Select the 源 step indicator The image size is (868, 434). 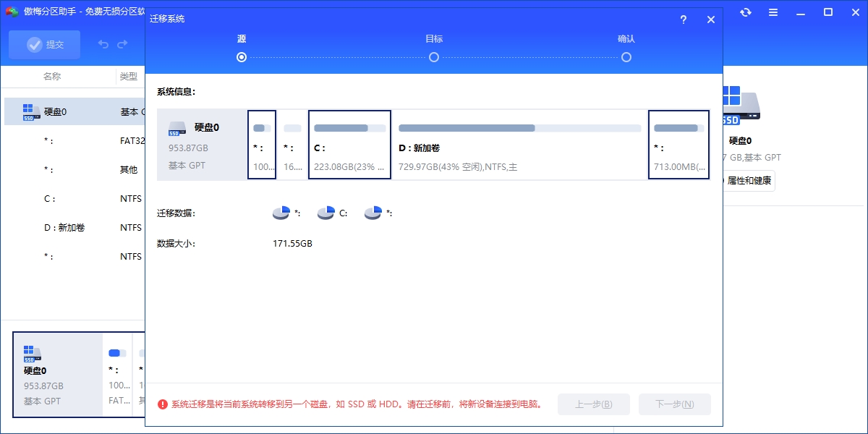point(241,56)
